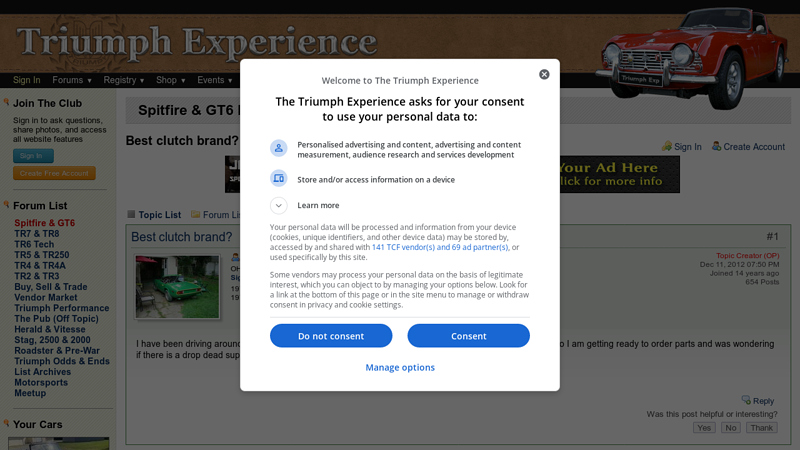The width and height of the screenshot is (800, 450).
Task: Open the Manage options link
Action: coord(400,367)
